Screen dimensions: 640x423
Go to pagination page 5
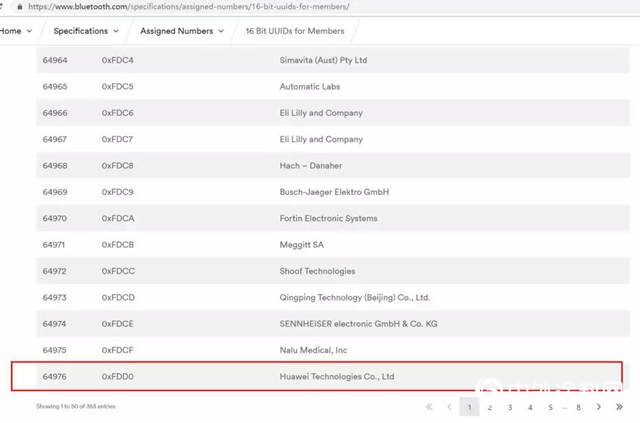[x=550, y=407]
